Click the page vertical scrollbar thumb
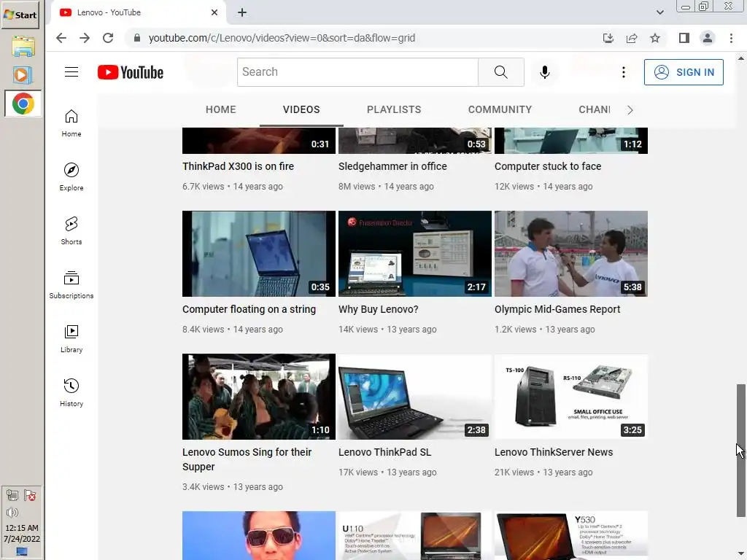 tap(741, 450)
